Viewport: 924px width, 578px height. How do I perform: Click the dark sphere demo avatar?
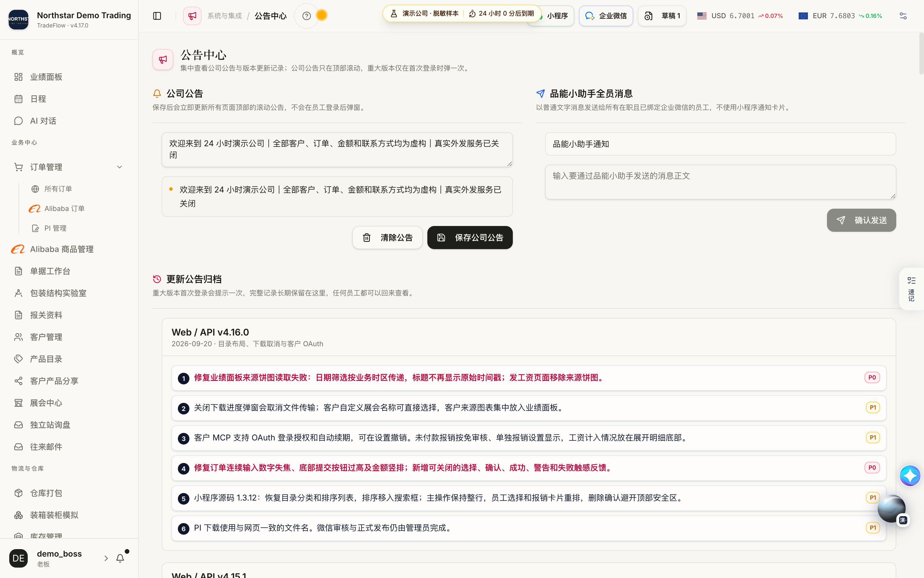coord(892,508)
